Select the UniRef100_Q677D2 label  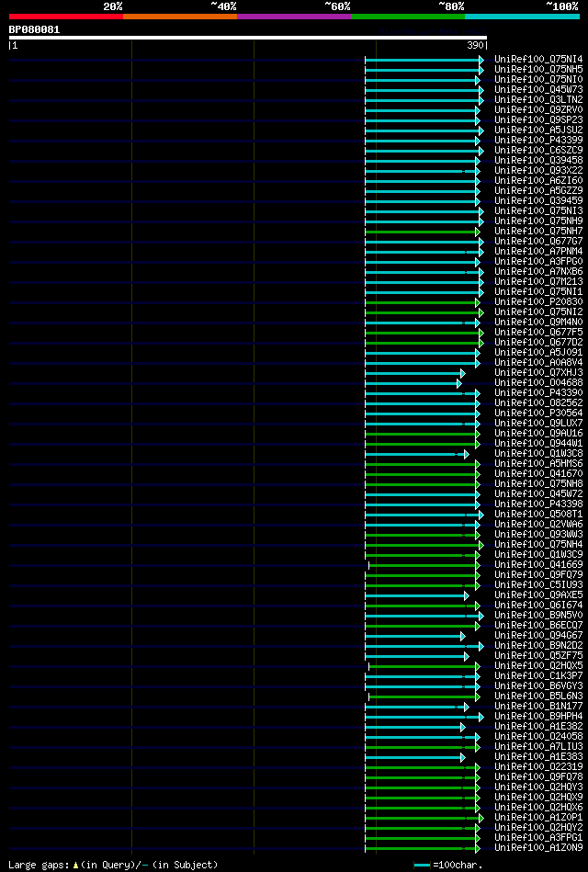tap(538, 343)
